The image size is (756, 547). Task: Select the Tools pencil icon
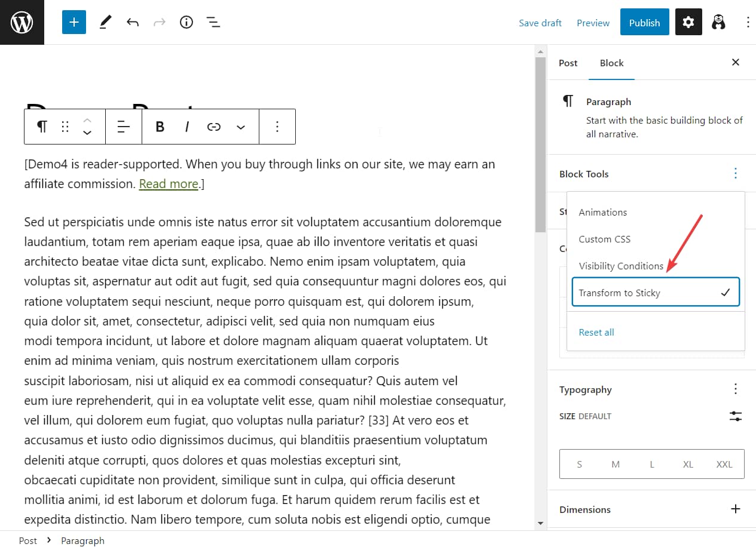click(105, 23)
